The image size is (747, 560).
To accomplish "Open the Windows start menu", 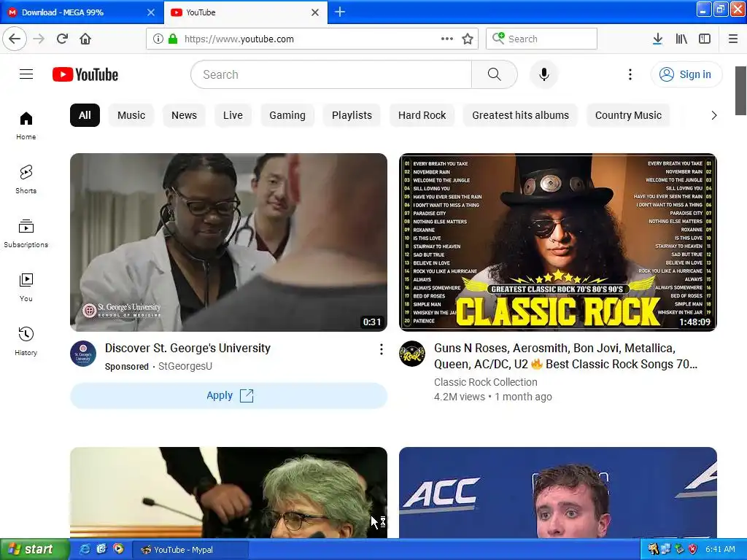I will tap(35, 549).
